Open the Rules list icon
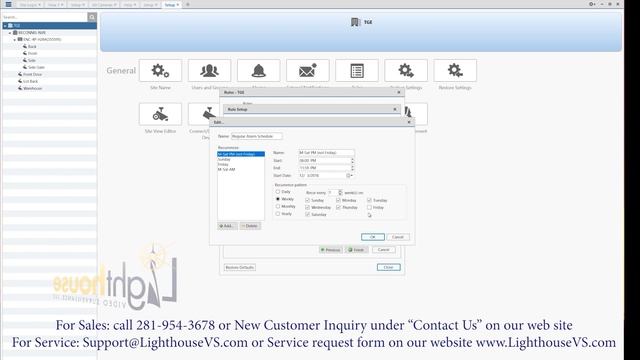 pos(357,71)
